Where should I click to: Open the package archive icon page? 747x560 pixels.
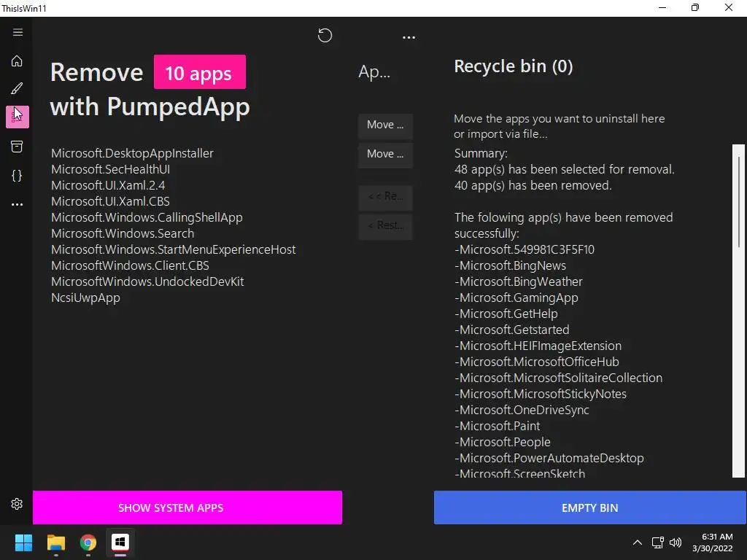tap(18, 147)
